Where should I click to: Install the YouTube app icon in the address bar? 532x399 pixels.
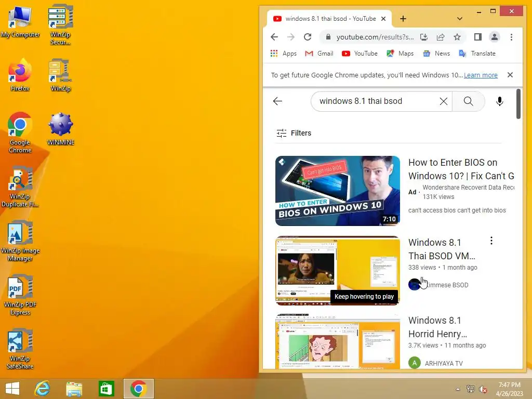coord(424,37)
